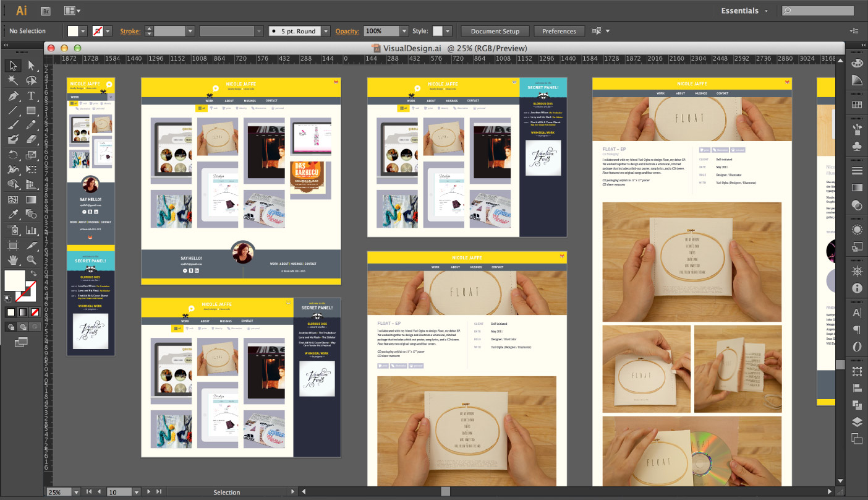
Task: Select the Column Graph tool
Action: point(31,230)
